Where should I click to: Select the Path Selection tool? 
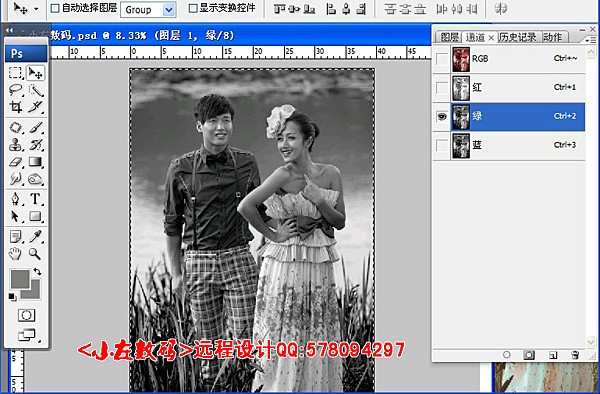pos(15,216)
